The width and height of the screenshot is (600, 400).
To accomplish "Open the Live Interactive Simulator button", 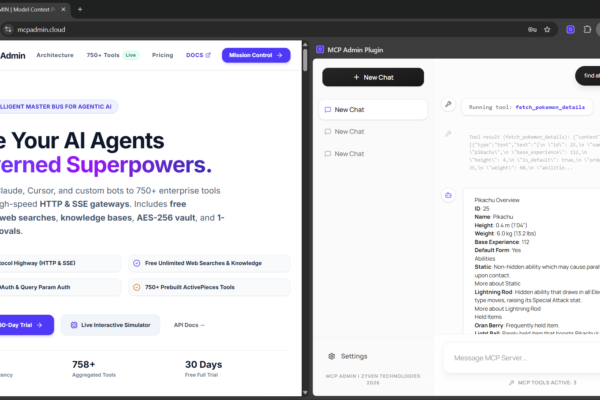I will point(111,325).
